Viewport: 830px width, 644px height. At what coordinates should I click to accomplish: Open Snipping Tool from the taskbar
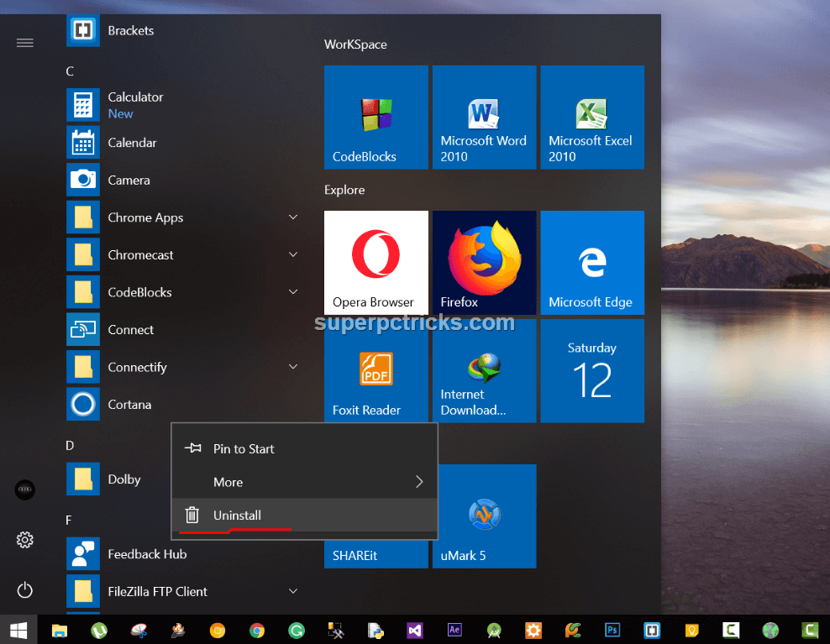[139, 631]
